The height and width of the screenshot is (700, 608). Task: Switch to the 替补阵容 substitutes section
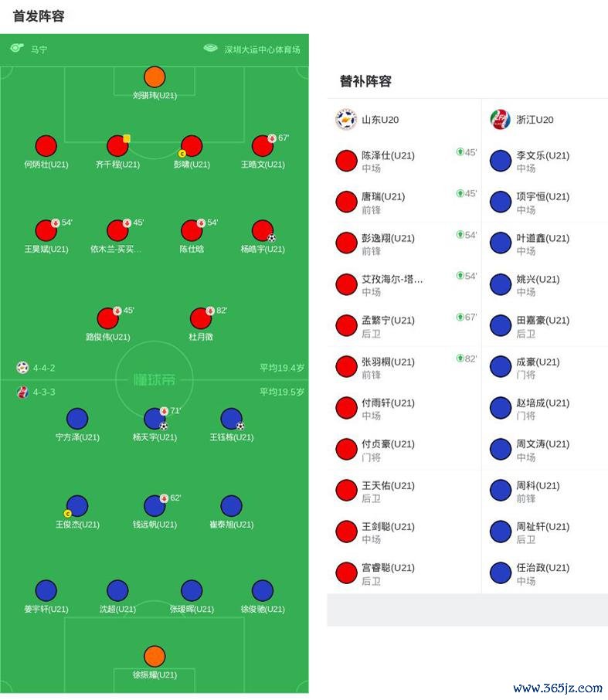pos(365,81)
